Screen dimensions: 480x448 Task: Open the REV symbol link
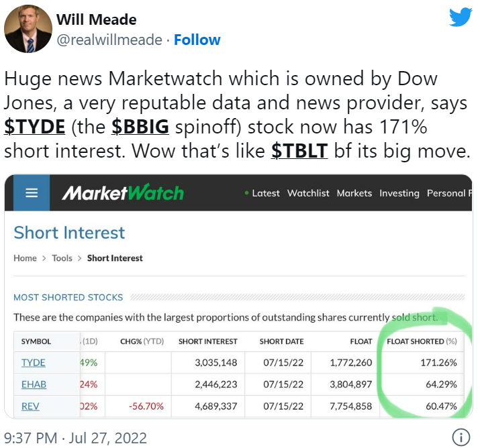click(x=30, y=406)
